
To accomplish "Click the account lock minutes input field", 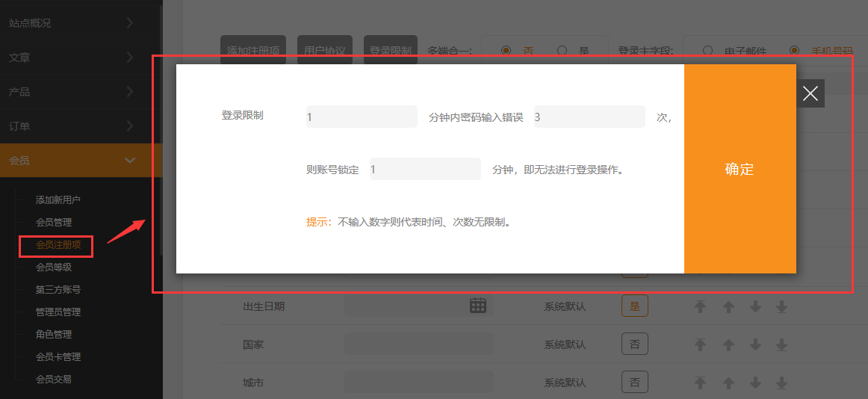I will pos(425,169).
